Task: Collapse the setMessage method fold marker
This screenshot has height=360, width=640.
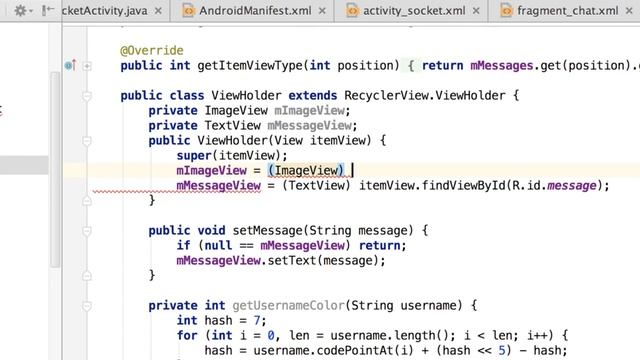Action: (x=87, y=231)
